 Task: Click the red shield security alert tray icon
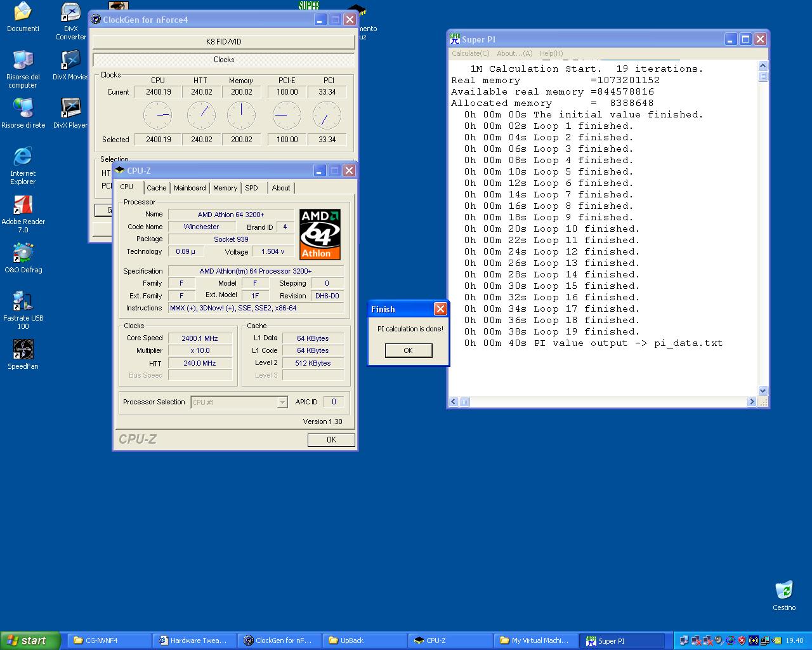pos(742,640)
